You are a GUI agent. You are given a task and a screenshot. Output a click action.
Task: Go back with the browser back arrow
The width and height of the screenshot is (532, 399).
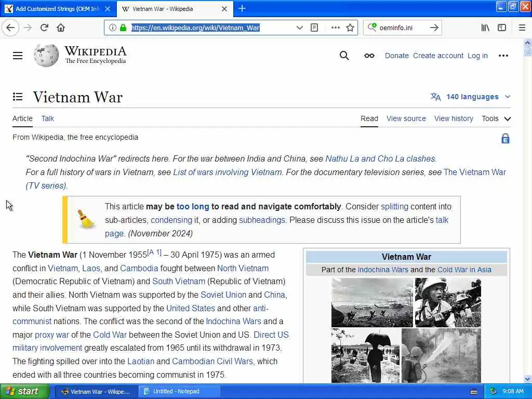tap(10, 28)
